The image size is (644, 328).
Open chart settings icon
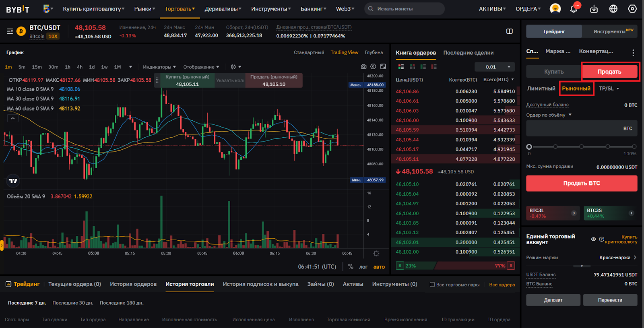coord(373,67)
